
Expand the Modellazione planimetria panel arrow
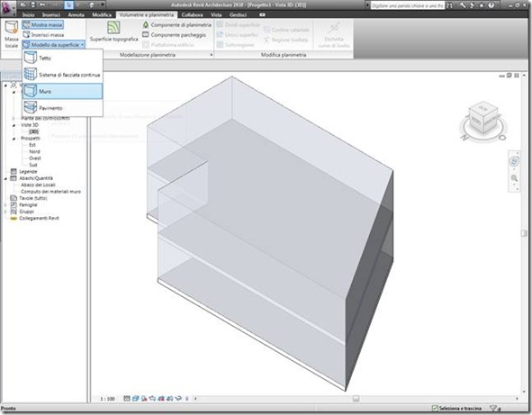click(x=212, y=55)
